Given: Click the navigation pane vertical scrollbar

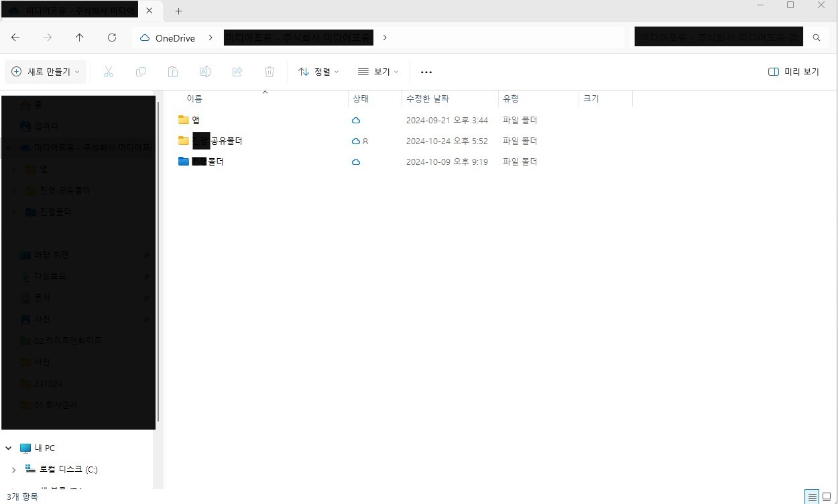Looking at the screenshot, I should coord(159,261).
